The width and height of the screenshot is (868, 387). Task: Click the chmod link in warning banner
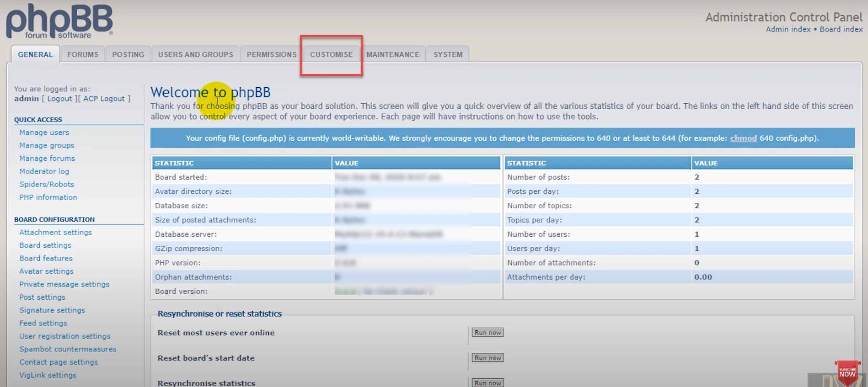pyautogui.click(x=743, y=138)
